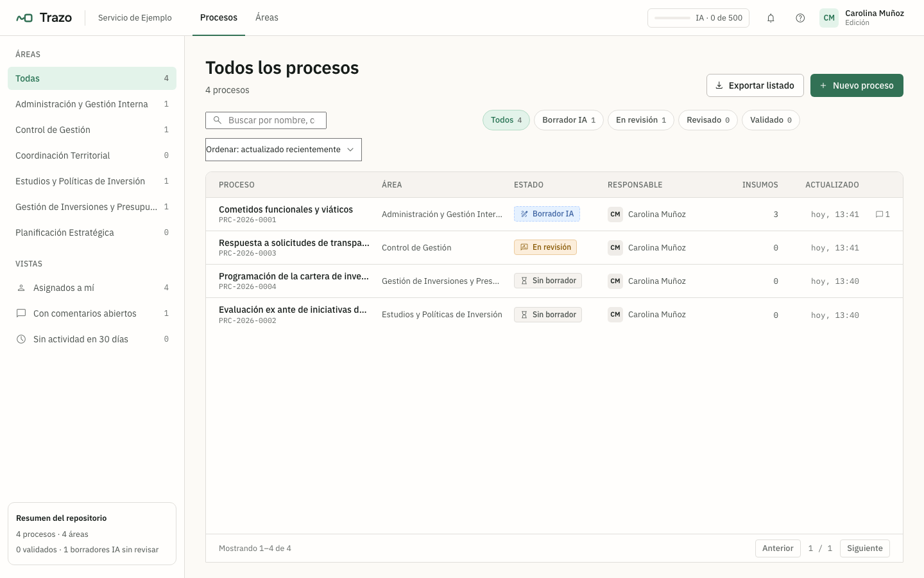This screenshot has width=924, height=578.
Task: Select Estudios y Políticas de Inversión area
Action: pyautogui.click(x=92, y=181)
